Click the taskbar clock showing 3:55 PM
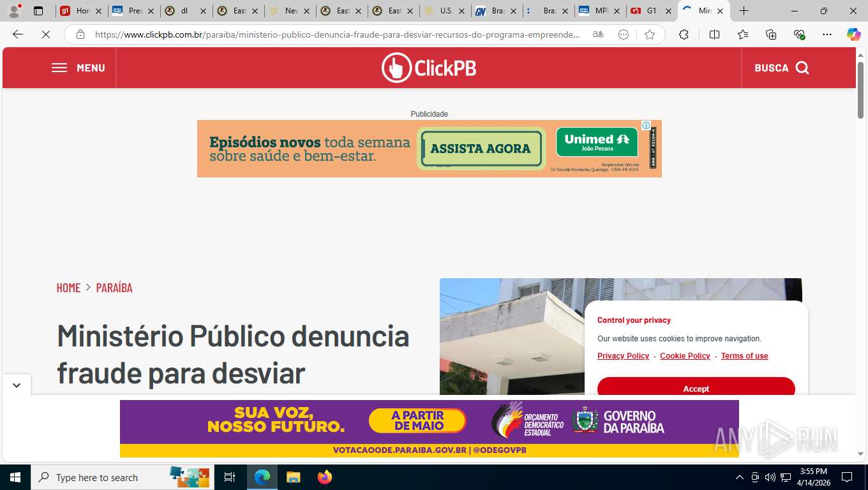The image size is (868, 490). (x=814, y=477)
